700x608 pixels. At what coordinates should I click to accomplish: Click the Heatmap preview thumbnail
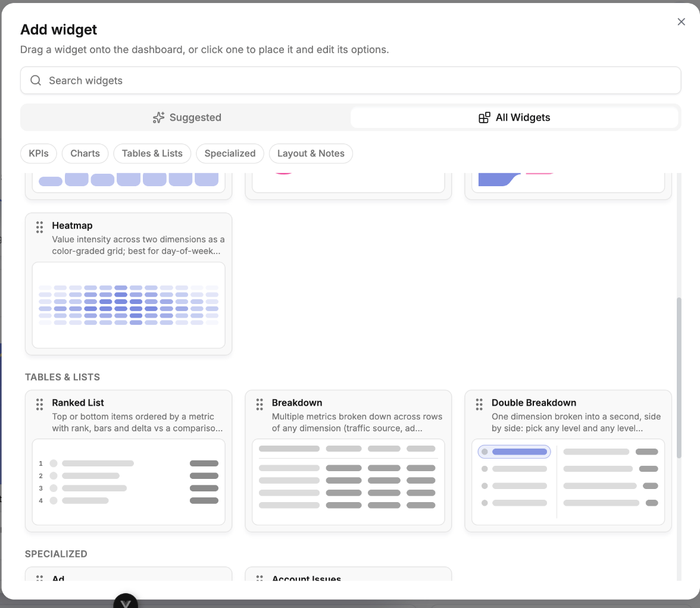click(129, 305)
